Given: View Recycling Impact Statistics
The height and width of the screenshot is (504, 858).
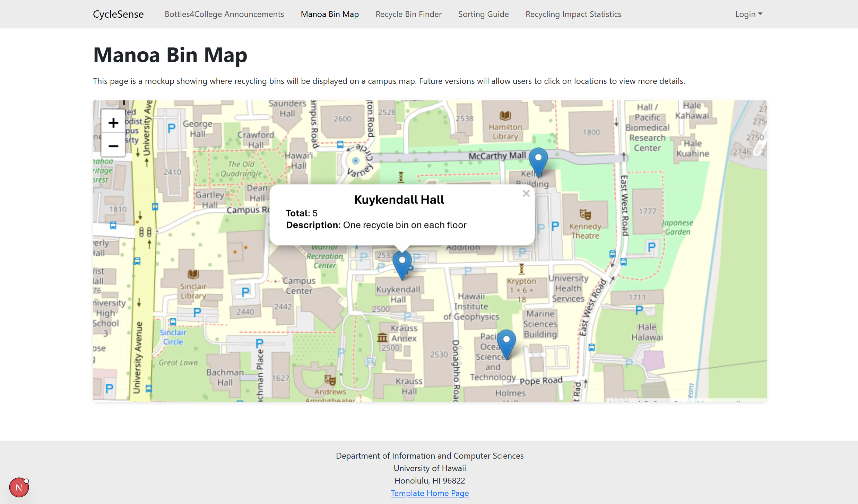Looking at the screenshot, I should click(573, 14).
